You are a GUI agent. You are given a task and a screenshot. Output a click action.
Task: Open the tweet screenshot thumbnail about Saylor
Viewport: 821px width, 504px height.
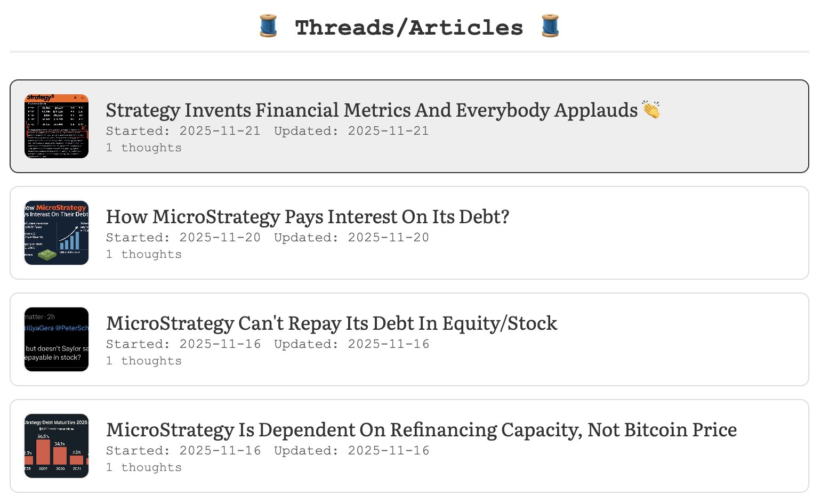coord(57,339)
